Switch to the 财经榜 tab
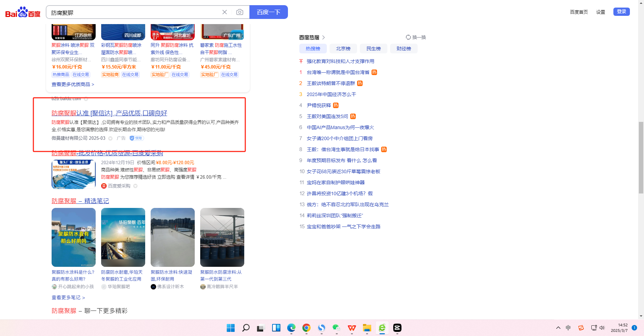The width and height of the screenshot is (644, 336). pyautogui.click(x=404, y=49)
